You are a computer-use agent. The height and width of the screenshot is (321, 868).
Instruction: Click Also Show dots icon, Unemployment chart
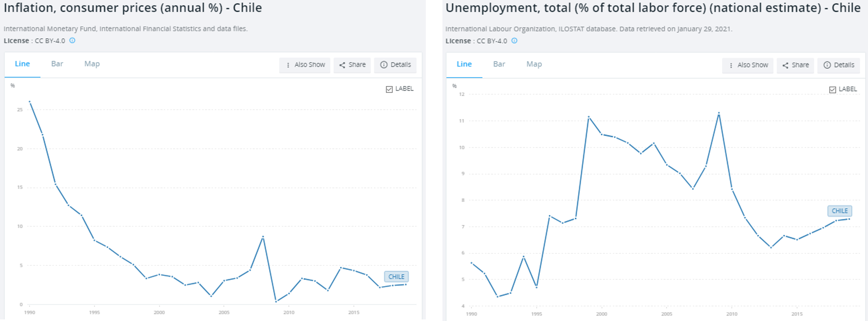click(x=731, y=65)
